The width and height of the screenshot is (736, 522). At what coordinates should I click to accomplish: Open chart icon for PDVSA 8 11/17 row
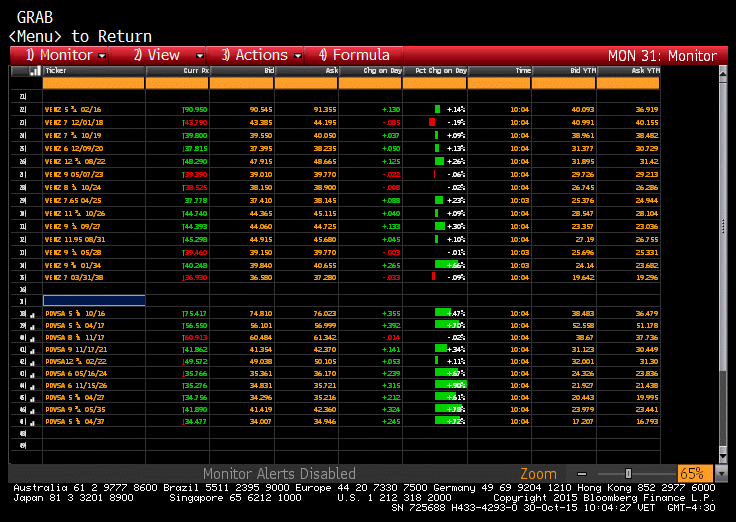point(32,338)
